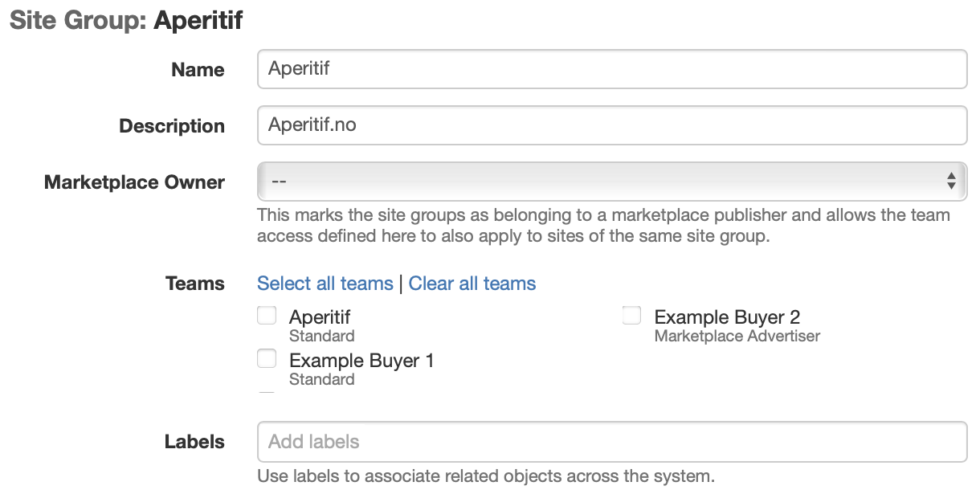
Task: Select the Aperitif team name text
Action: tap(320, 317)
